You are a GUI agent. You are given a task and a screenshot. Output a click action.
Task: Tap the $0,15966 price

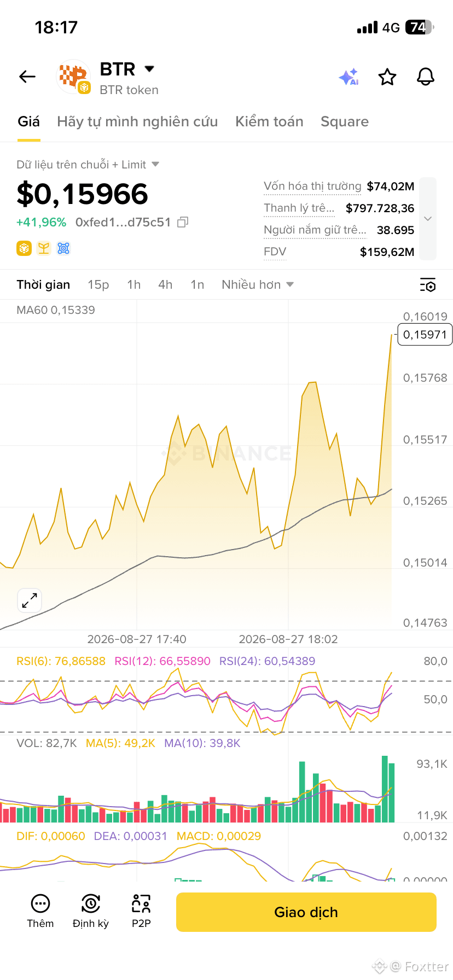83,194
